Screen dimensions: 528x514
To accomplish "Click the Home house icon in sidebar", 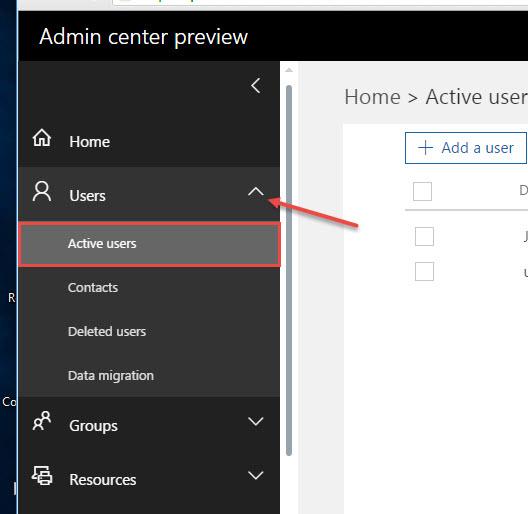I will pos(42,138).
